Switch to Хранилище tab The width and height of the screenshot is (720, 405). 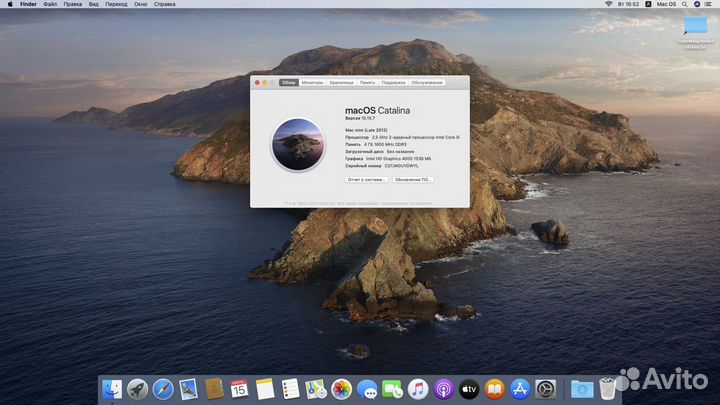tap(342, 83)
